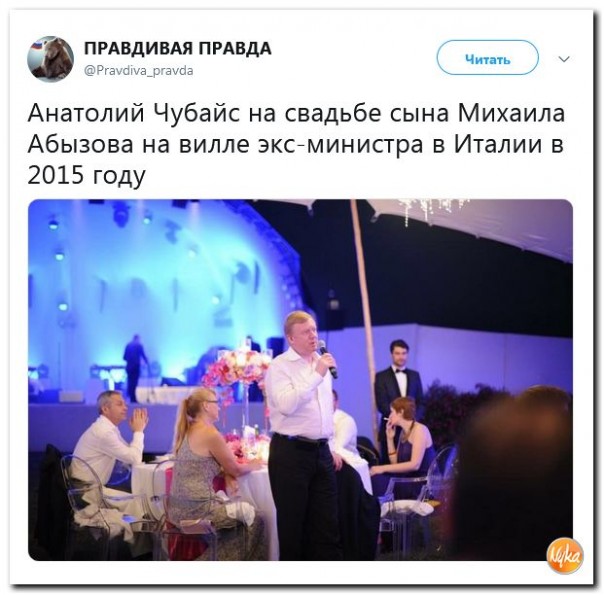This screenshot has height=595, width=604.
Task: Click the ПРАВДИВАЯ ПРАВДА account name
Action: click(x=178, y=49)
